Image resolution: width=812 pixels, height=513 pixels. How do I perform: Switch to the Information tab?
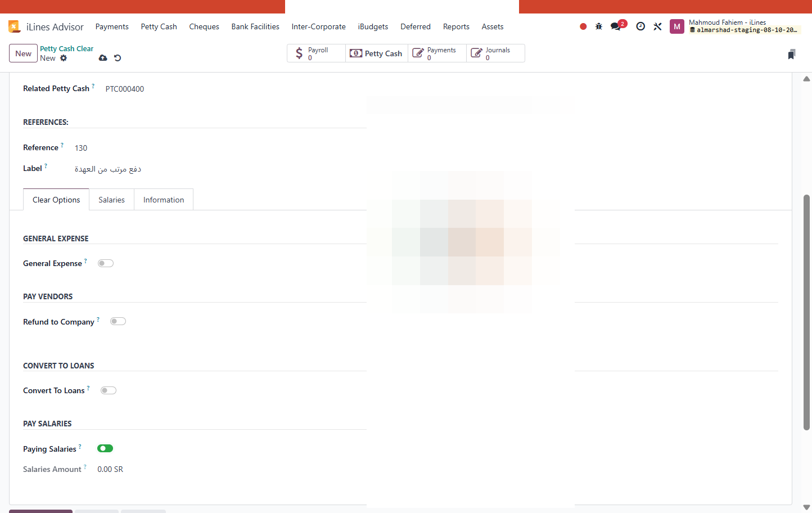(x=164, y=200)
